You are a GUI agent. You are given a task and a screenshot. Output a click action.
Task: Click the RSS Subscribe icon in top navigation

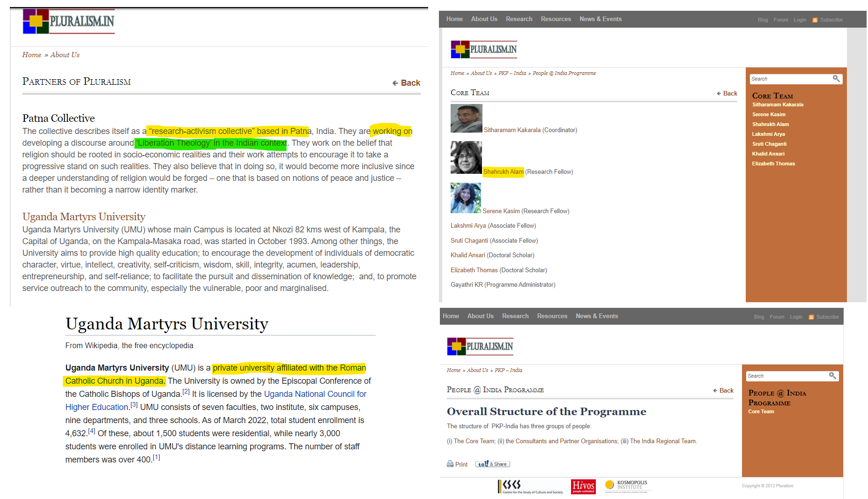(x=815, y=20)
